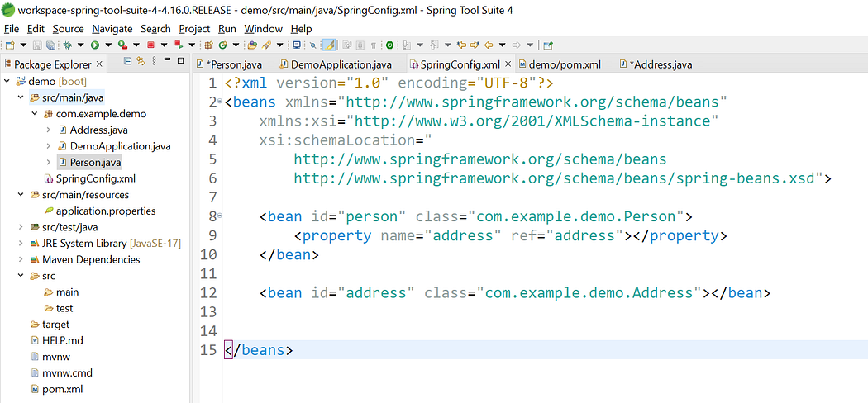Collapse the com.example.demo package
The width and height of the screenshot is (868, 403).
pos(35,114)
